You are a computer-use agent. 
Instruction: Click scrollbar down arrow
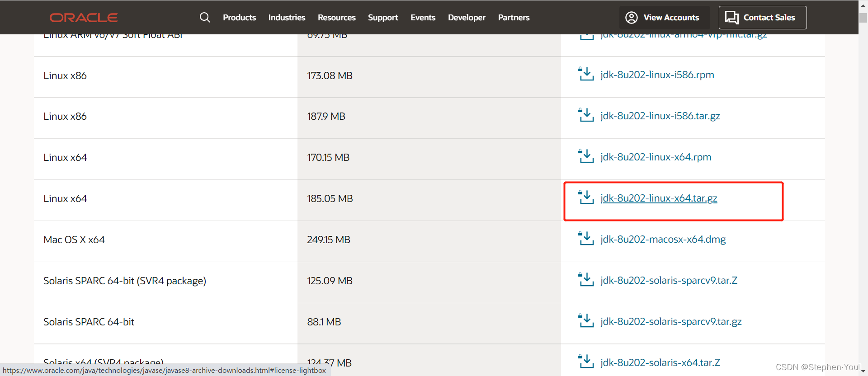point(863,371)
